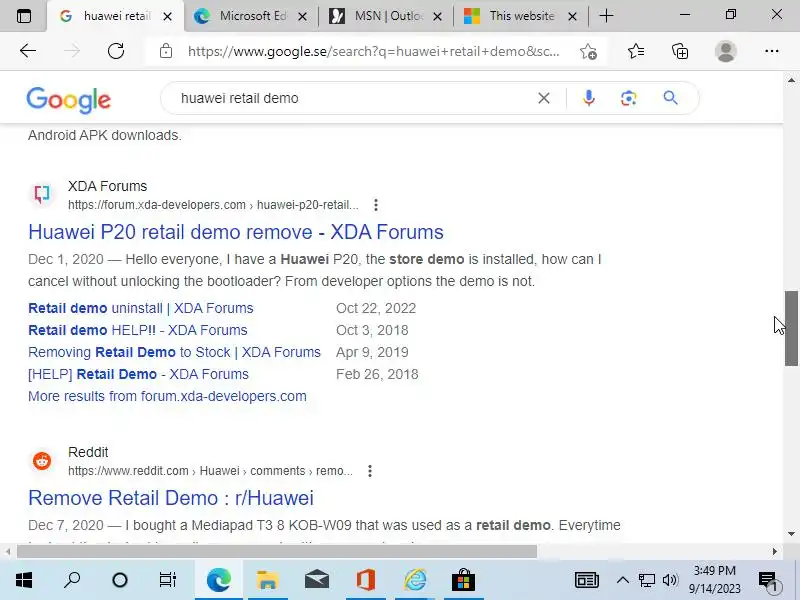Open [HELP] Retail Demo XDA link

tap(138, 374)
